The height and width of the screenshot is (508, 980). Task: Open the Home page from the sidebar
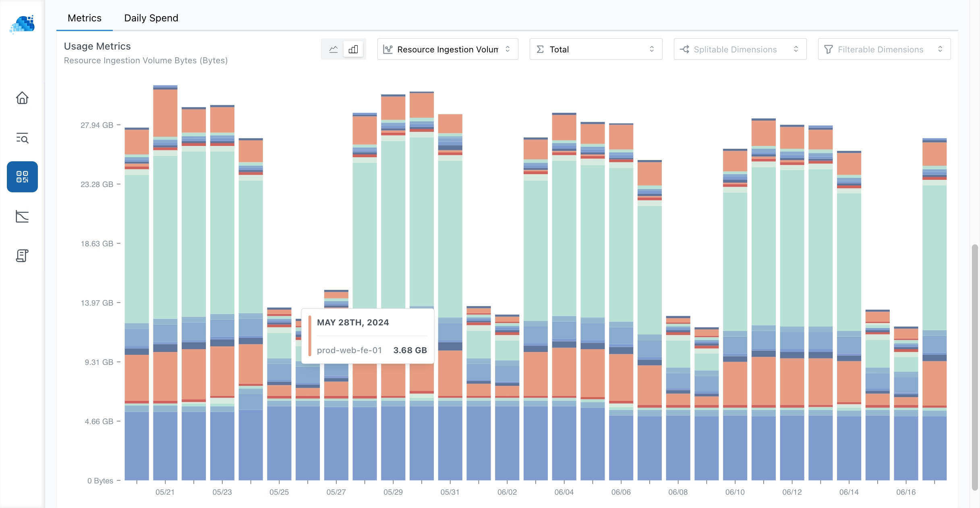coord(22,98)
